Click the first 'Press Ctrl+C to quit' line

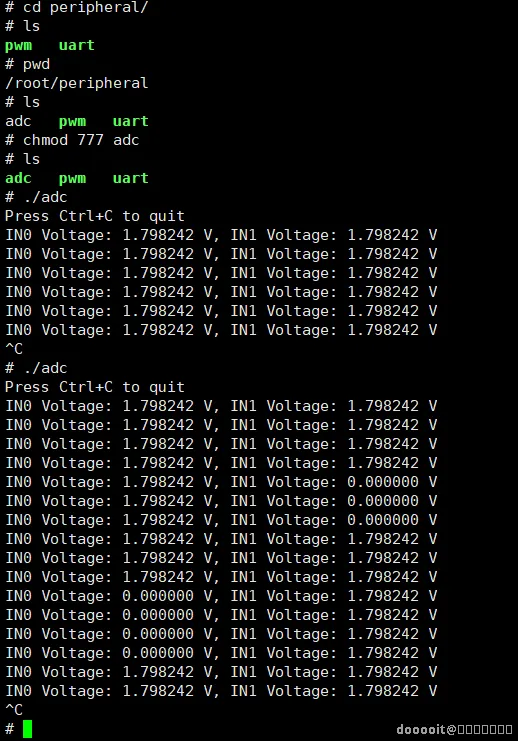click(95, 216)
